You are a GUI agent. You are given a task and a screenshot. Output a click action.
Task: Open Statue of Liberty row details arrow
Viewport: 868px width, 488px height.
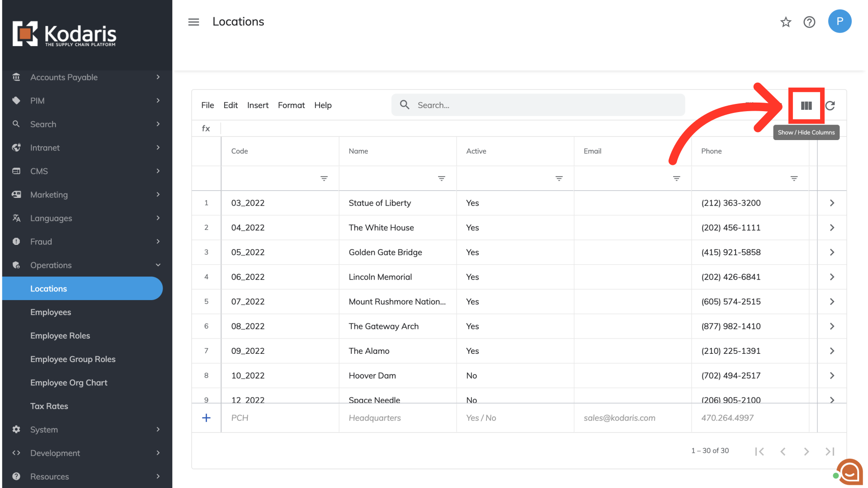(x=832, y=203)
